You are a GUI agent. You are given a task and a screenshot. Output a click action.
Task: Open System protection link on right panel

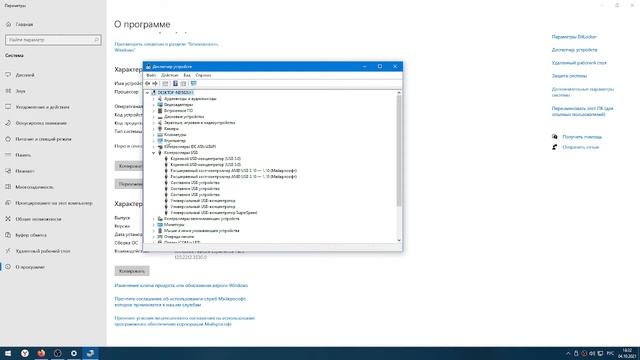[569, 76]
